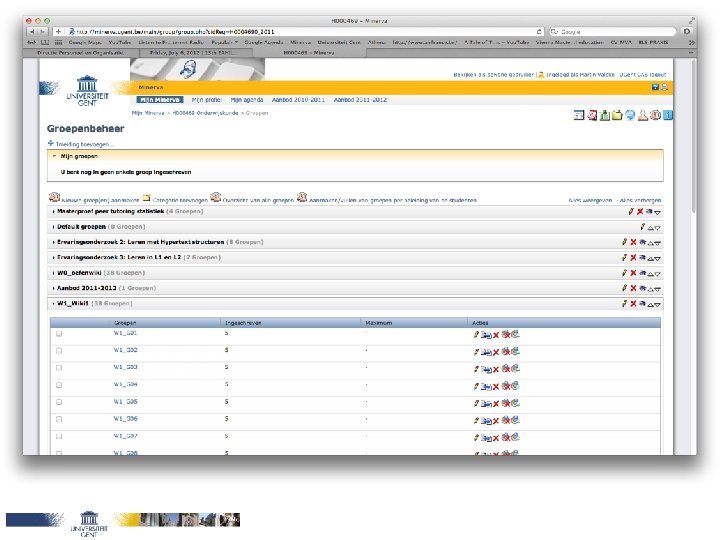This screenshot has width=720, height=540.
Task: Tick the checkbox for group W1_G04
Action: 59,385
